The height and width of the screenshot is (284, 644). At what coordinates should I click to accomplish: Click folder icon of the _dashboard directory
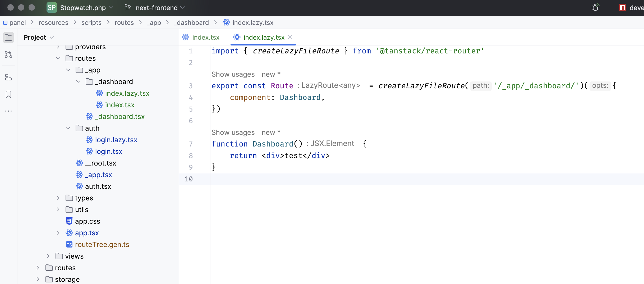tap(89, 81)
